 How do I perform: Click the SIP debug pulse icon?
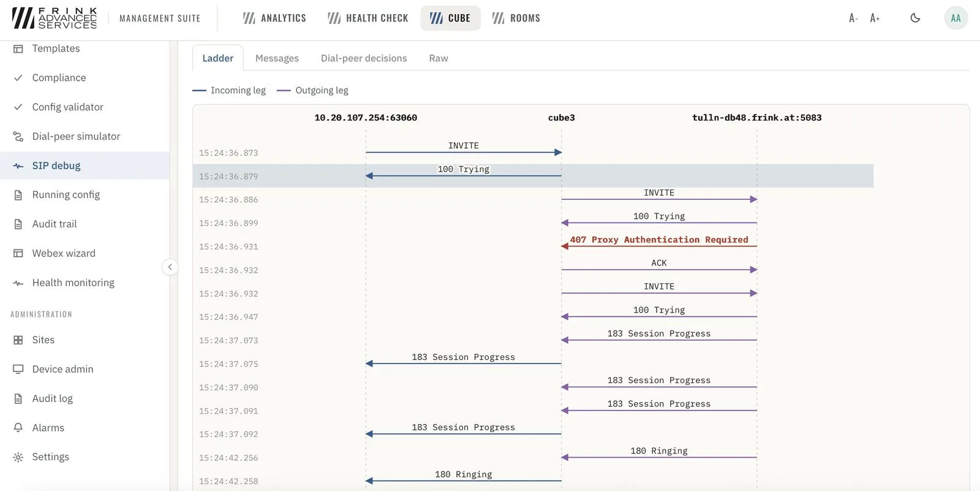tap(18, 166)
